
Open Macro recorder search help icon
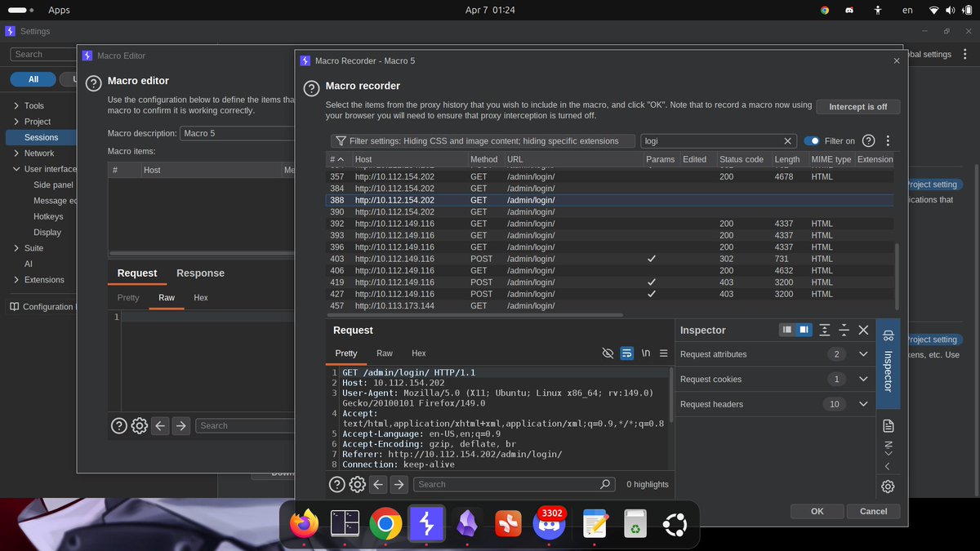tap(336, 484)
